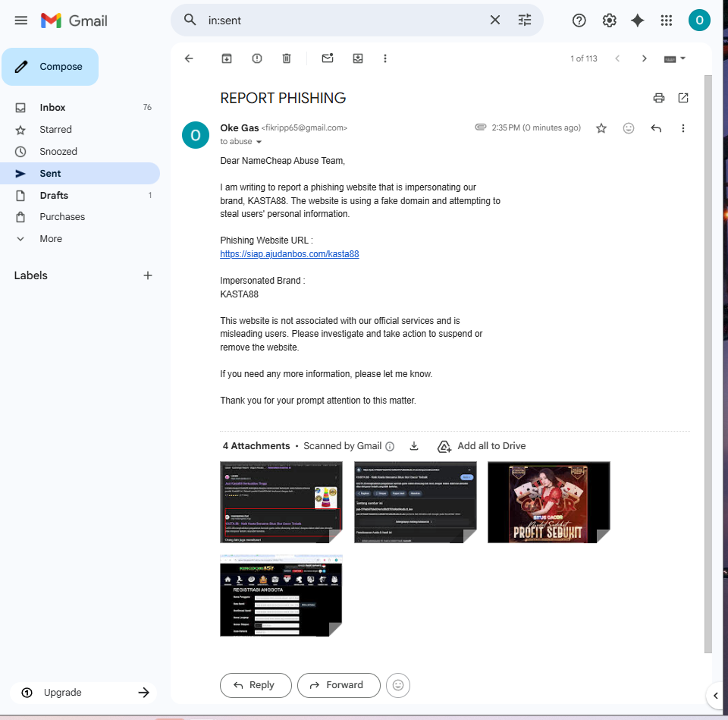Reply using the header arrow icon
728x720 pixels.
click(x=655, y=128)
